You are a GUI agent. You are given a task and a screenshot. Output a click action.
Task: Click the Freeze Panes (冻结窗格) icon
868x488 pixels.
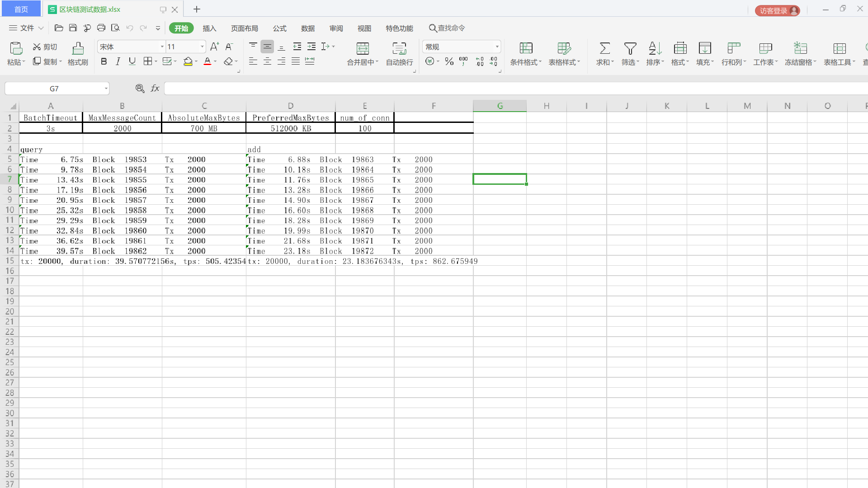[800, 48]
